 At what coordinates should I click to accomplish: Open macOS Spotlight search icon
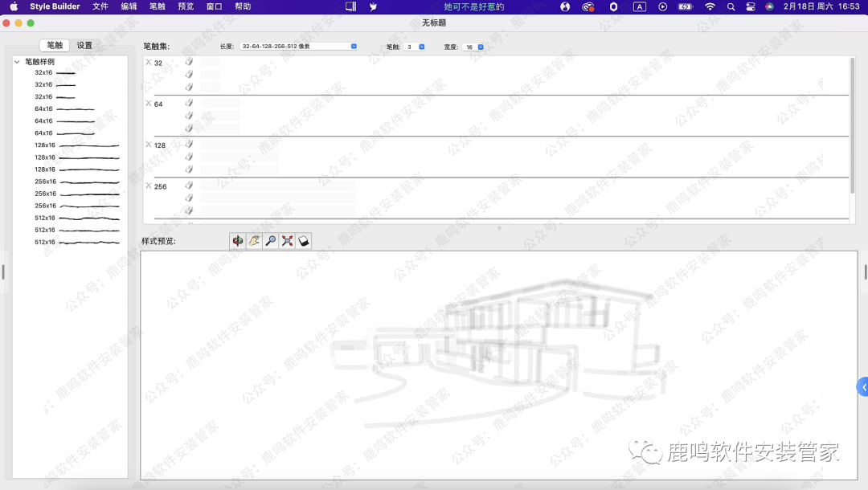point(731,6)
